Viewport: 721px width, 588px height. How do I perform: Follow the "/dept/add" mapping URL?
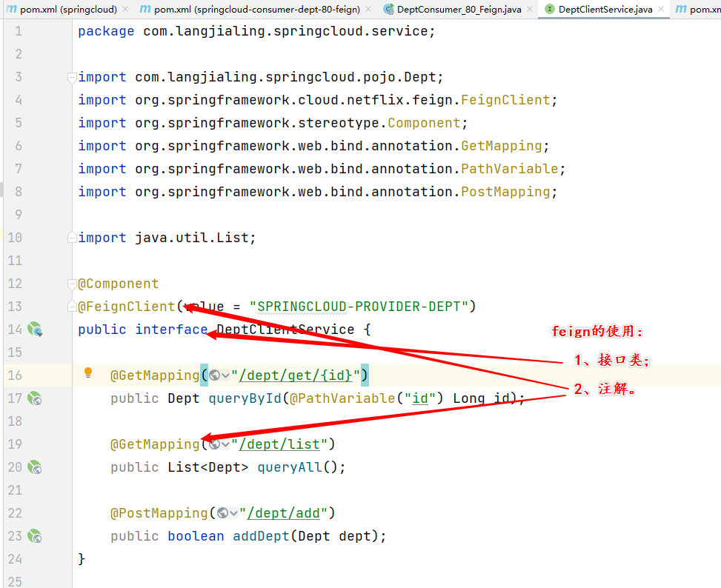[283, 513]
